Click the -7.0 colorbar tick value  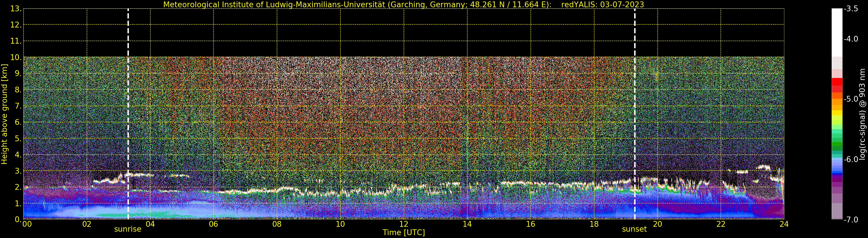pos(851,220)
